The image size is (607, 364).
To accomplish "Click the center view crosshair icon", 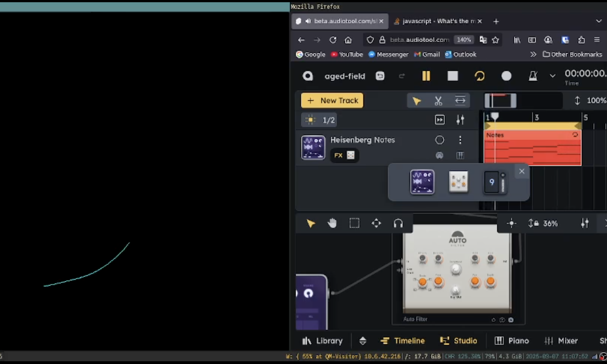I will coord(511,223).
